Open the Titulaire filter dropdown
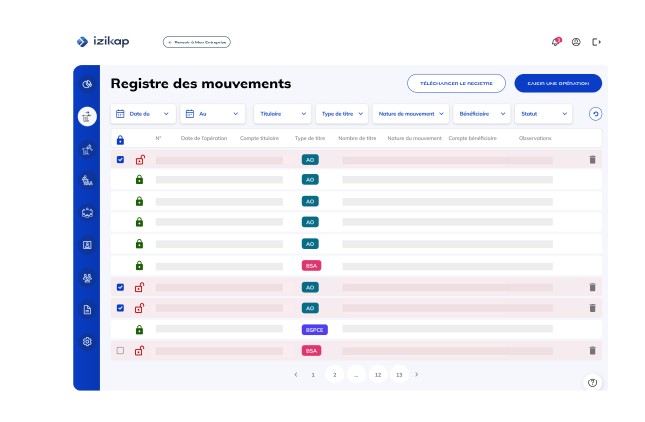 (283, 114)
